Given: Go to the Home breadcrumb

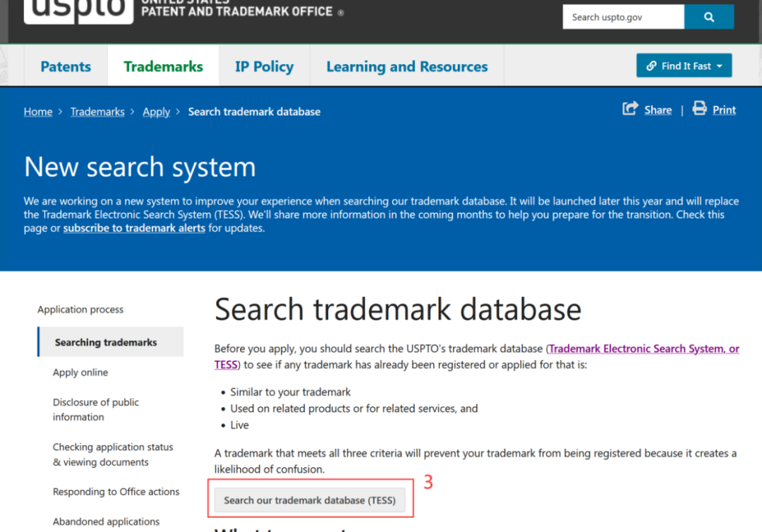Looking at the screenshot, I should click(38, 111).
